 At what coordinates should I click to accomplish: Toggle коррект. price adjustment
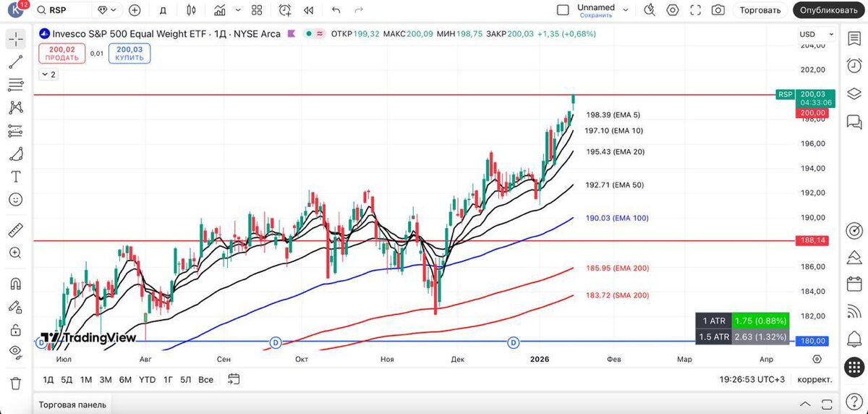(x=814, y=379)
